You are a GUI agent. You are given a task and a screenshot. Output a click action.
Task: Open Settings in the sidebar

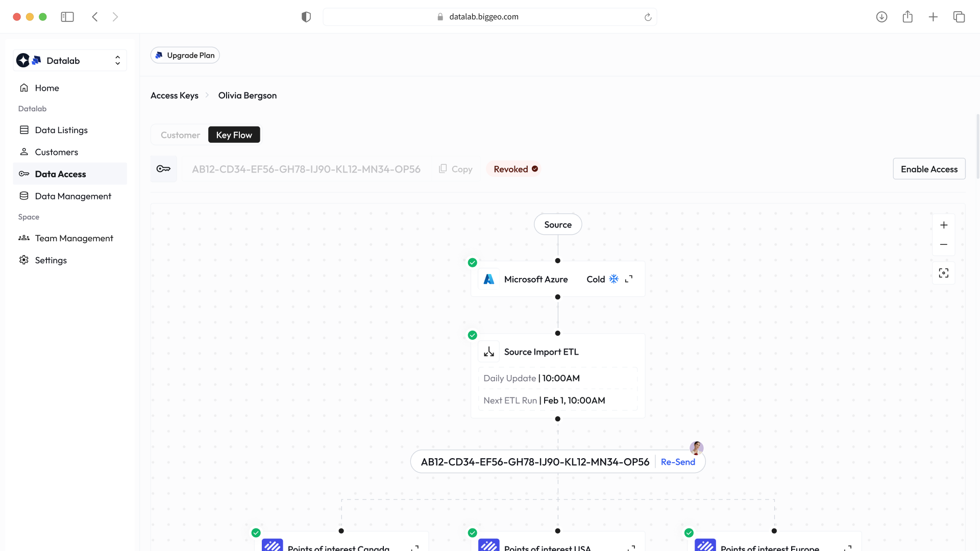point(70,260)
